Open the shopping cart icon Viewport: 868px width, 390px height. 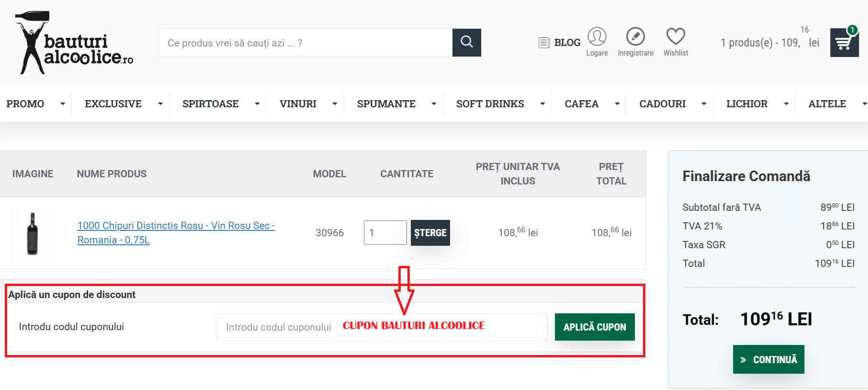(844, 43)
